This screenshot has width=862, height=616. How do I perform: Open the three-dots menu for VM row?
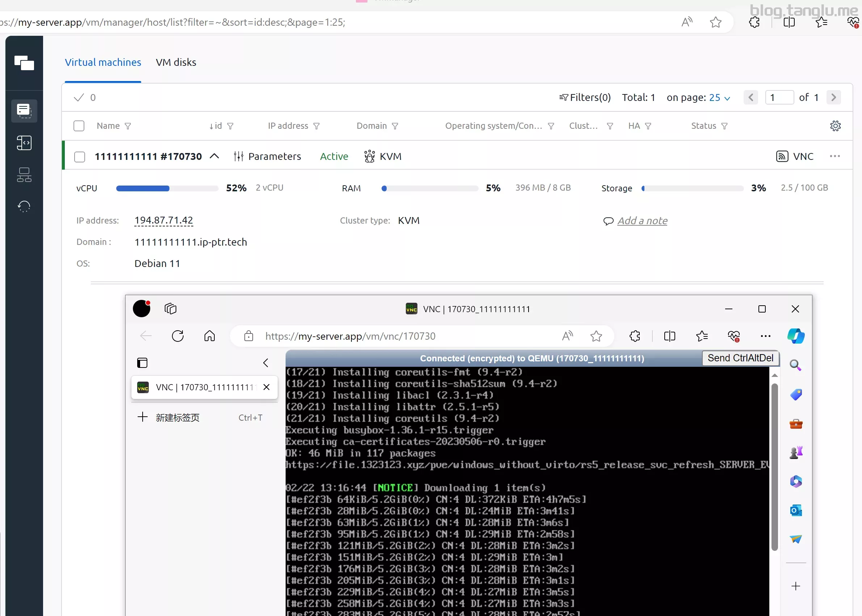(835, 156)
